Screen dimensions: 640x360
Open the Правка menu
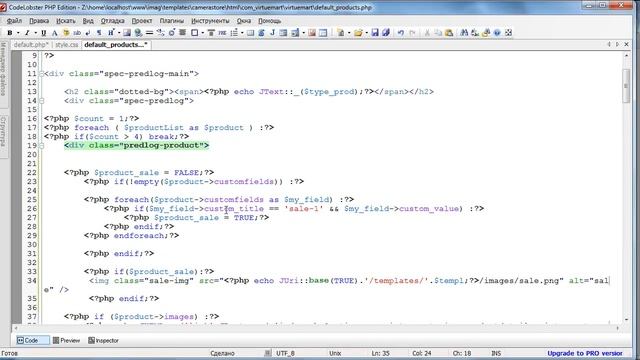click(39, 21)
